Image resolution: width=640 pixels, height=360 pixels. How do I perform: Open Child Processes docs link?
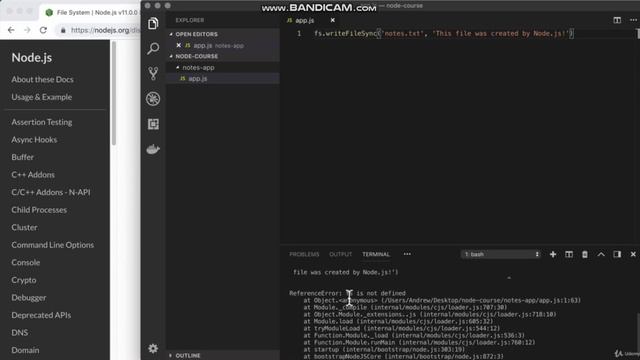pos(39,210)
